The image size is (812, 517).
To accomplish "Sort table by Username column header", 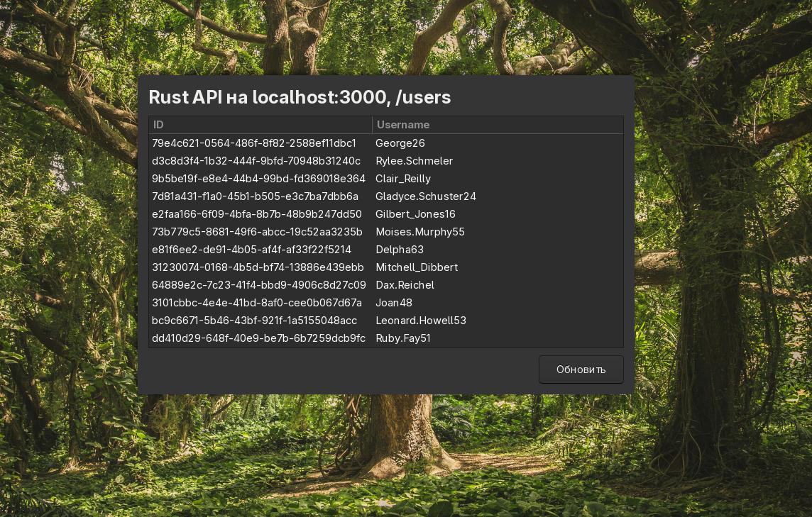I will click(498, 125).
